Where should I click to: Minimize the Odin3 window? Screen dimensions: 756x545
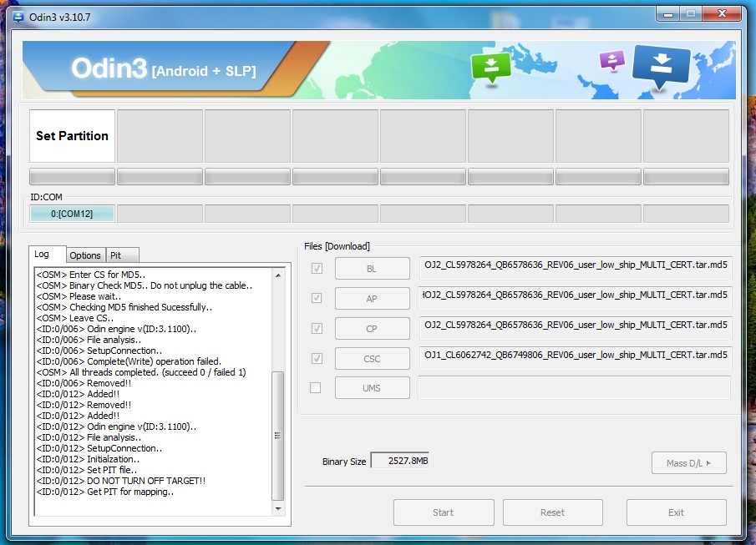pos(668,14)
